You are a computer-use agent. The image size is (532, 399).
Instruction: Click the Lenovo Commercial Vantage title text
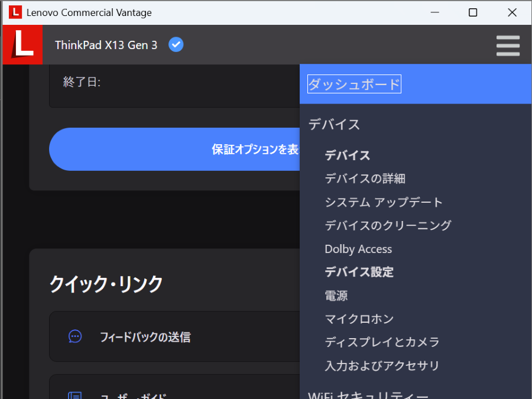(89, 13)
